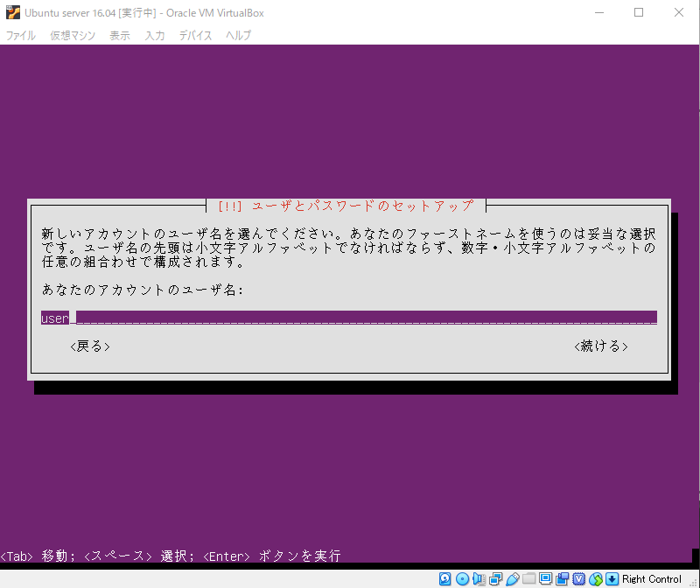Close the VirtualBox window
This screenshot has height=588, width=700.
coord(679,12)
